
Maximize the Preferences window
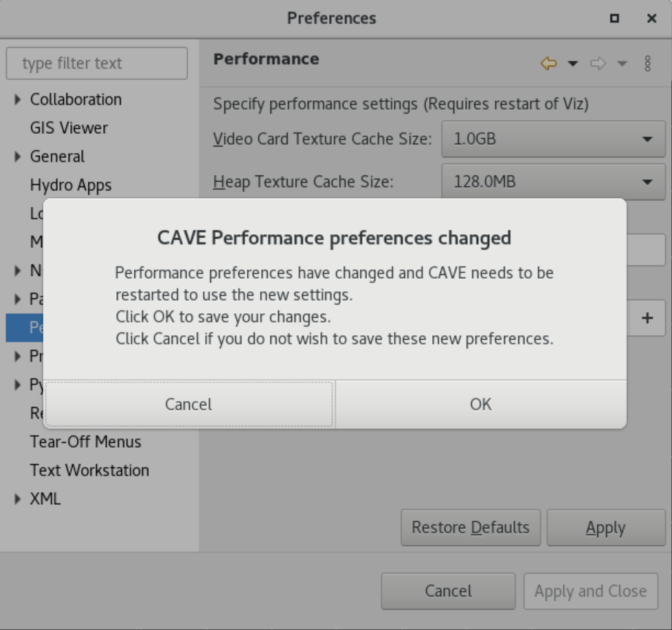614,18
